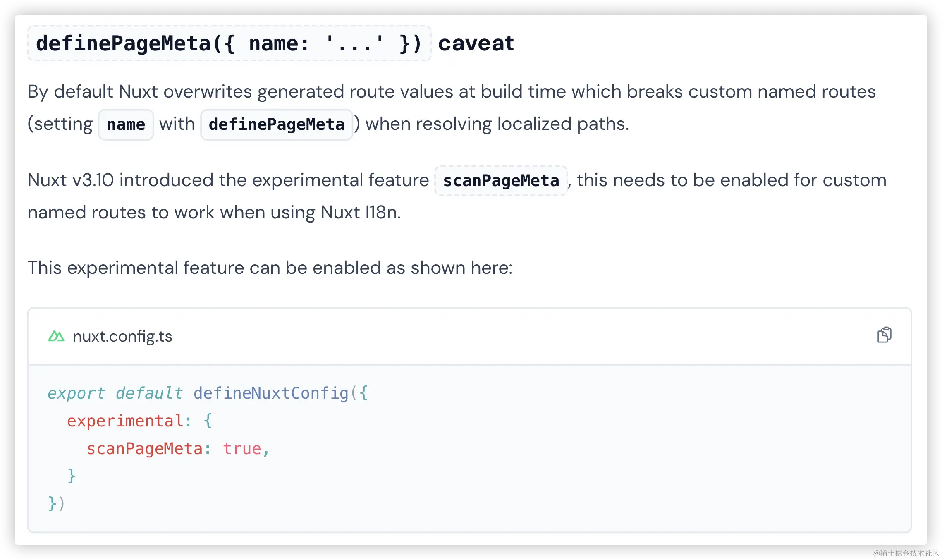Click the closing brace of experimental object

[x=72, y=476]
